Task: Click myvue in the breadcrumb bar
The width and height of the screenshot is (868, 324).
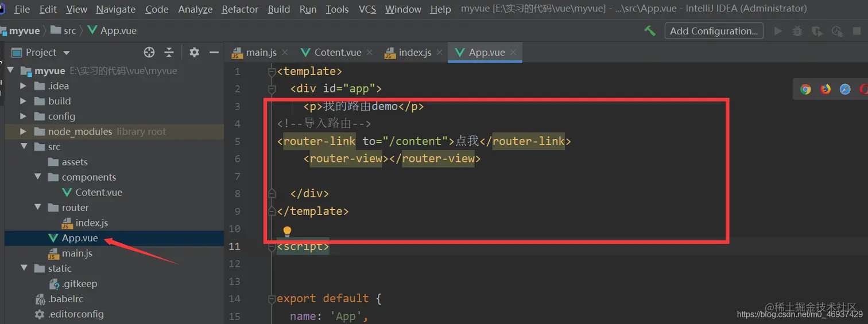Action: (x=24, y=30)
